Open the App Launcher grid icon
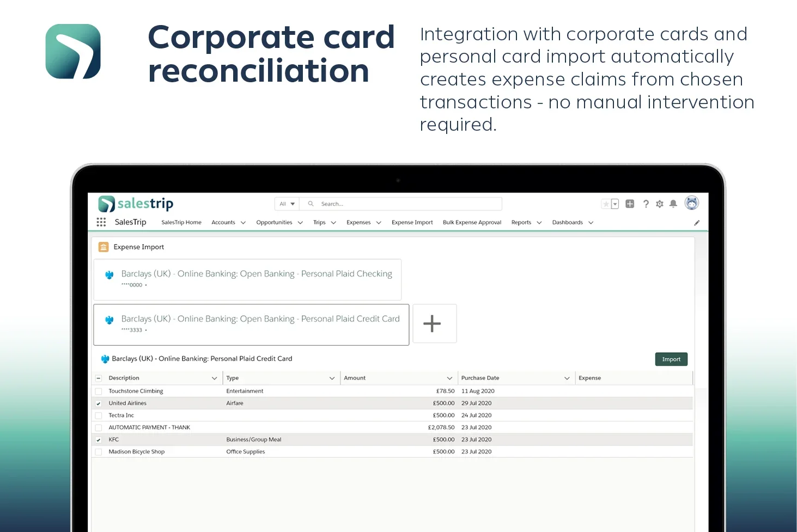Viewport: 797px width, 532px height. coord(101,222)
